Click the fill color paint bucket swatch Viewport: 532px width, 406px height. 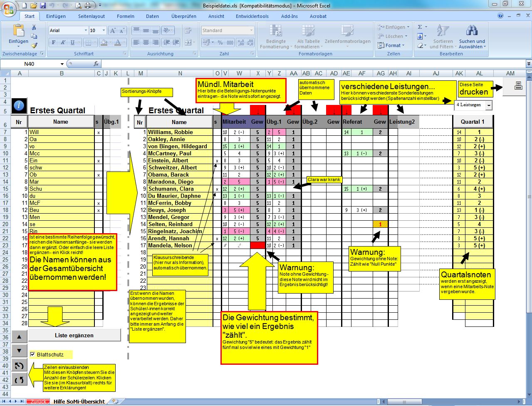104,42
